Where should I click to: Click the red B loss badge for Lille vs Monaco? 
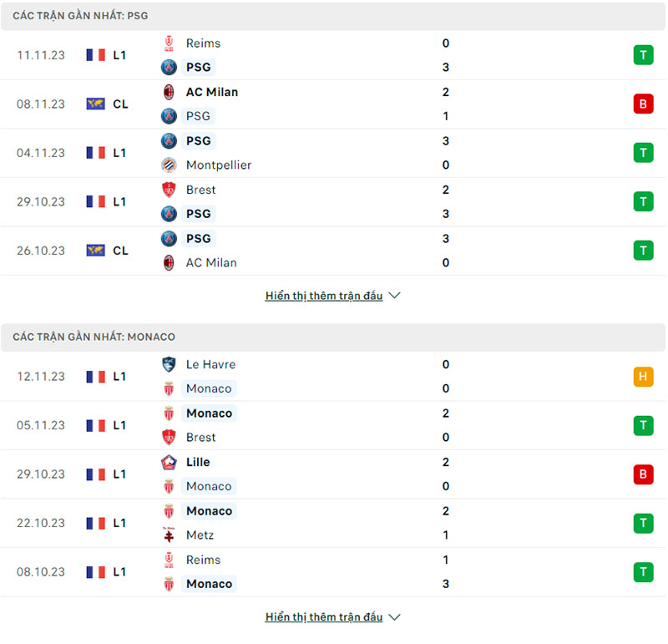643,474
